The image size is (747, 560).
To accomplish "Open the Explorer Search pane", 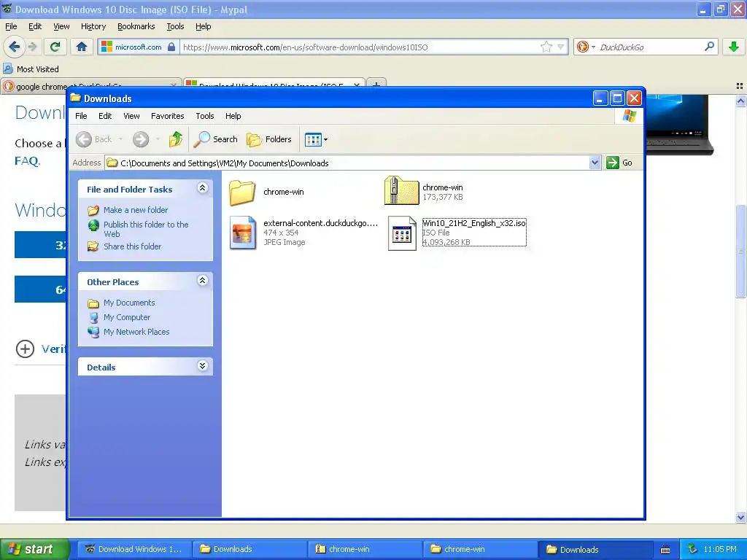I will [215, 139].
